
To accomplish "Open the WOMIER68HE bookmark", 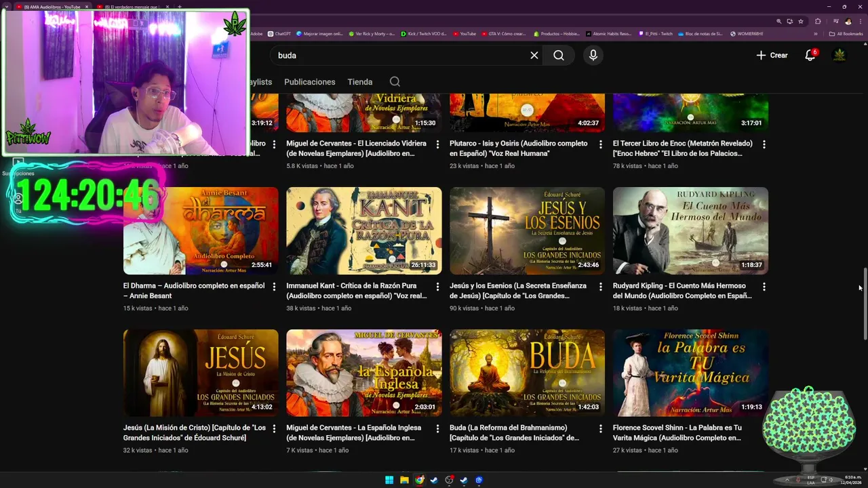I will click(x=747, y=34).
